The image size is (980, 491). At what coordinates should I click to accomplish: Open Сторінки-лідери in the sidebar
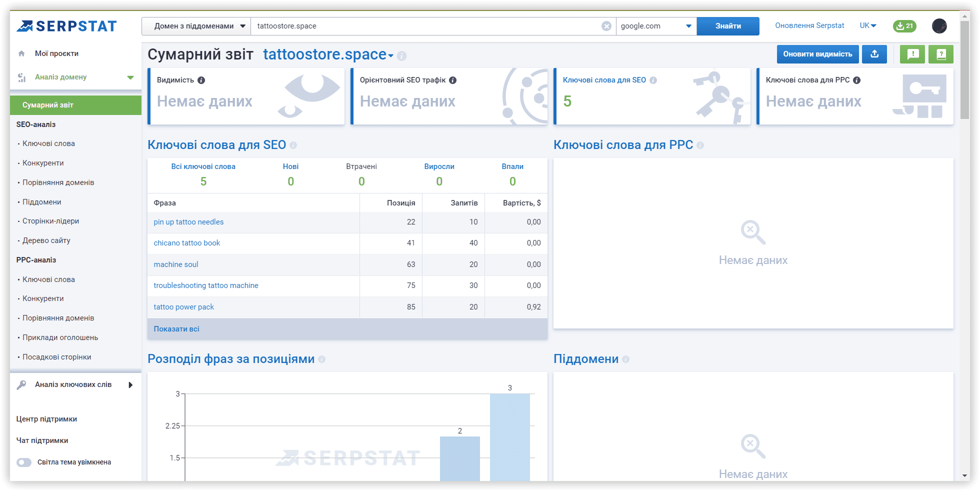[50, 221]
